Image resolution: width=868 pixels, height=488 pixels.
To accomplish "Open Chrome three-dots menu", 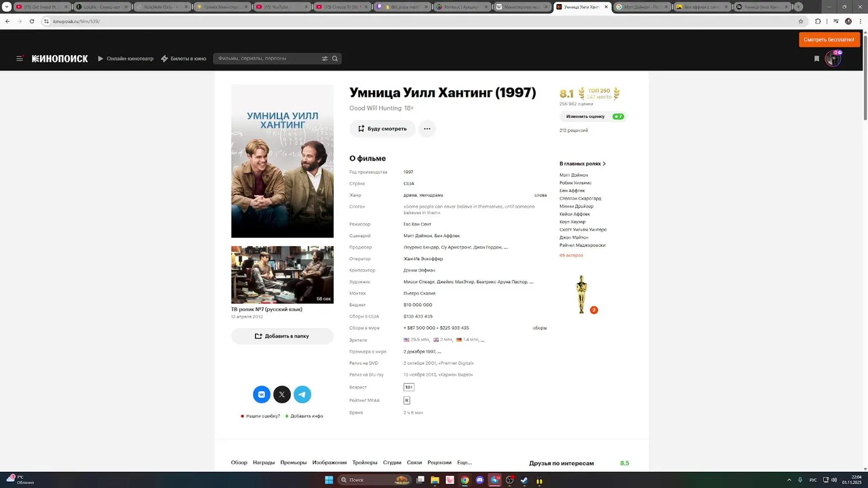I will (x=860, y=21).
